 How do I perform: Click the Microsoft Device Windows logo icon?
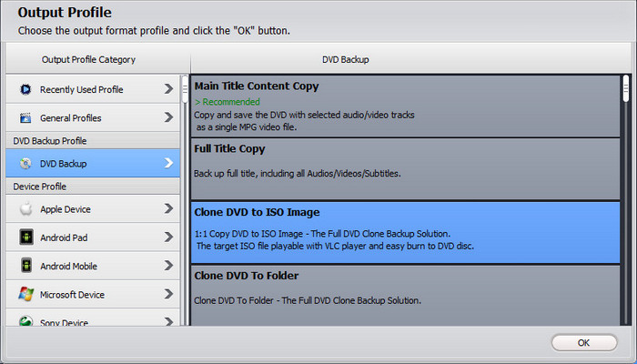pyautogui.click(x=26, y=294)
